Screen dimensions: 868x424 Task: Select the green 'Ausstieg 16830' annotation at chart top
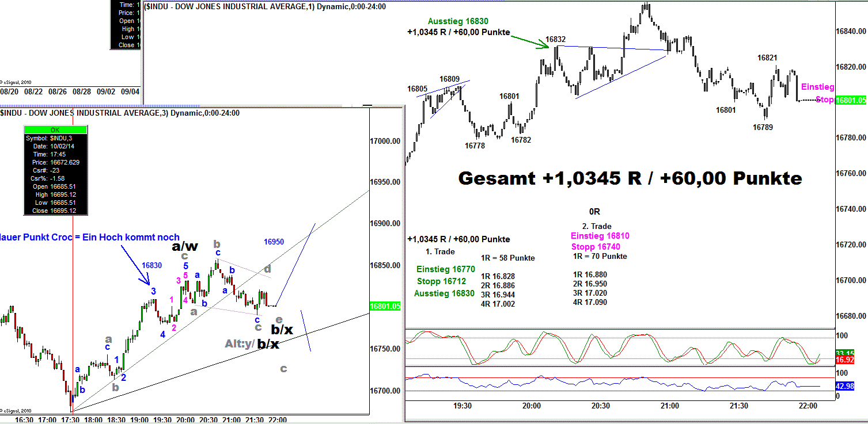tap(458, 21)
